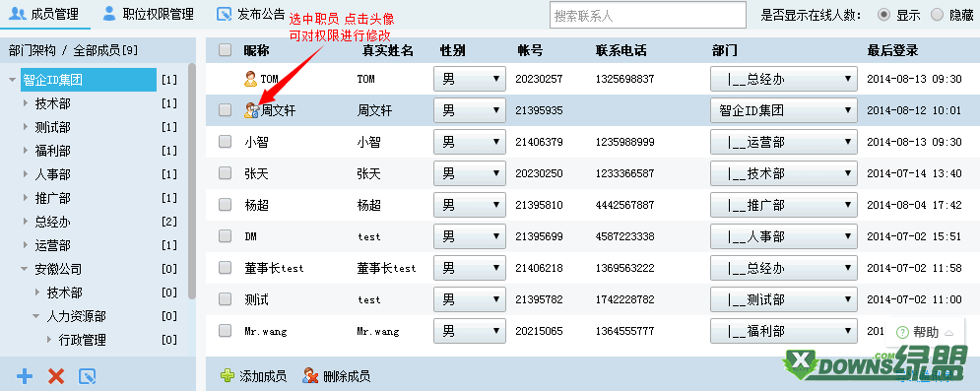Image resolution: width=980 pixels, height=391 pixels.
Task: Click last login 2014-08-04 17:42
Action: click(914, 205)
